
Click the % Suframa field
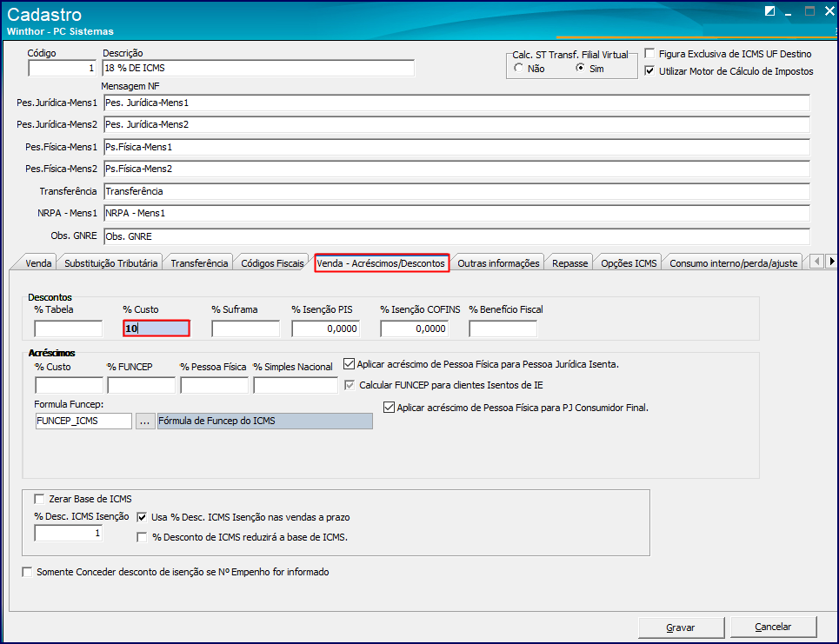[245, 329]
